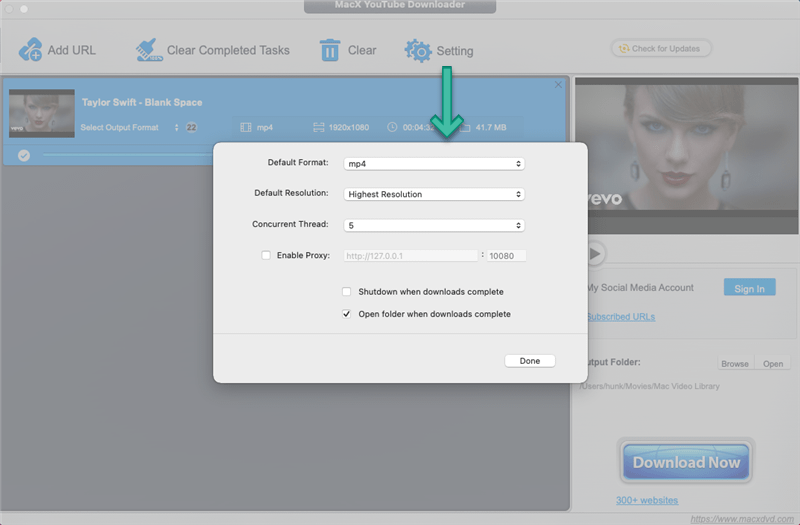This screenshot has width=800, height=525.
Task: Click the file size folder icon
Action: click(x=465, y=128)
